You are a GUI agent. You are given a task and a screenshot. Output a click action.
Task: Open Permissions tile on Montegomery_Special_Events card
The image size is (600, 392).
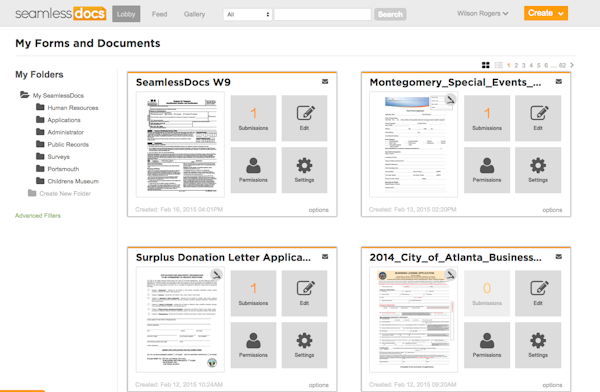point(487,170)
